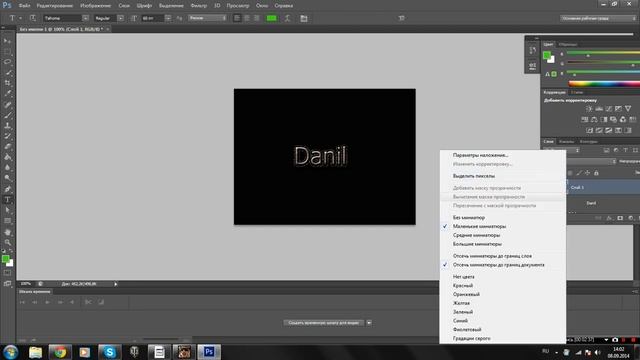Expand timeline creation type arrow
This screenshot has width=640, height=360.
point(369,323)
